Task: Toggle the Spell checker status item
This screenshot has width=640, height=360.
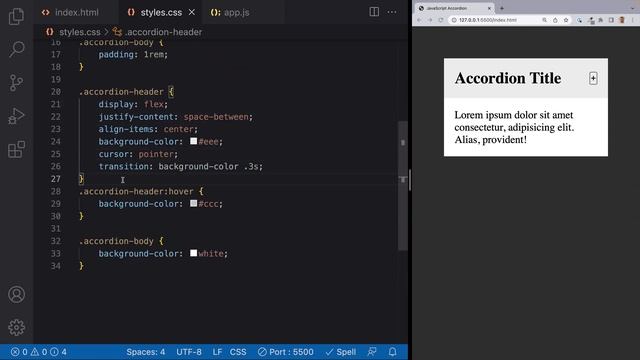Action: (341, 352)
